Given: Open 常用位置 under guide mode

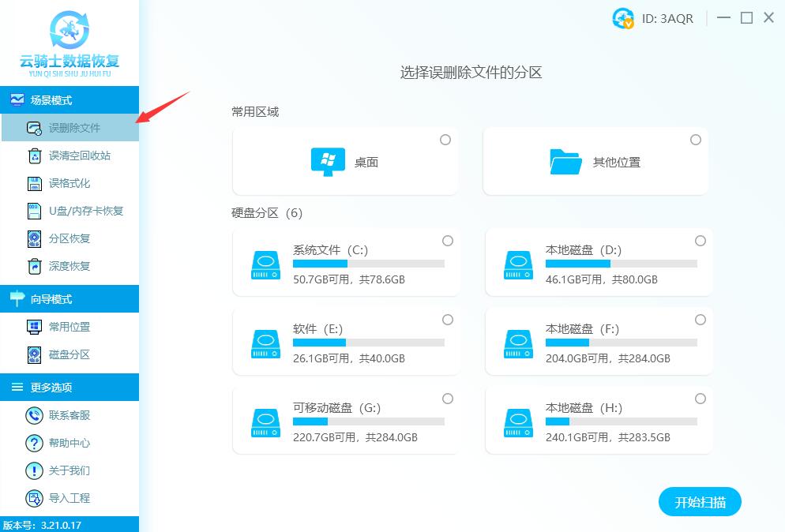Looking at the screenshot, I should [x=33, y=326].
